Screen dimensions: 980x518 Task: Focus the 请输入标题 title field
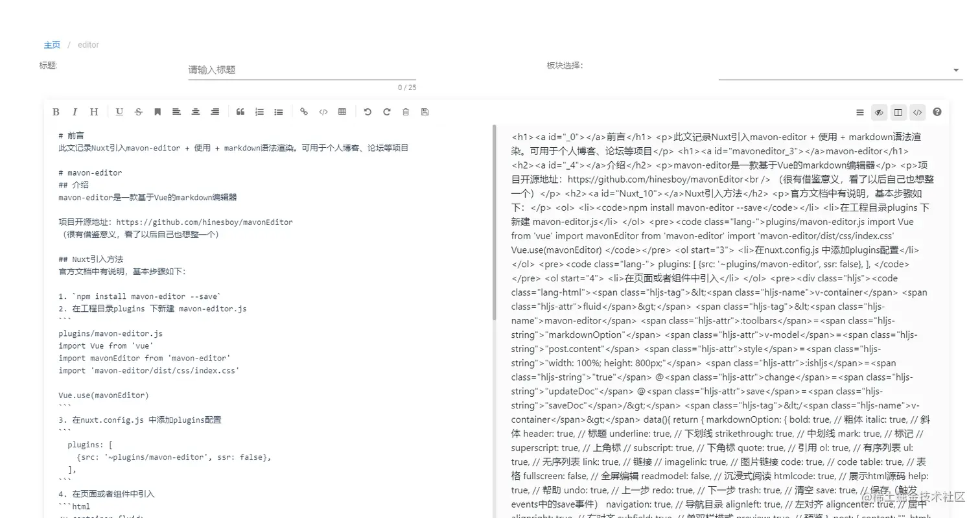click(302, 70)
